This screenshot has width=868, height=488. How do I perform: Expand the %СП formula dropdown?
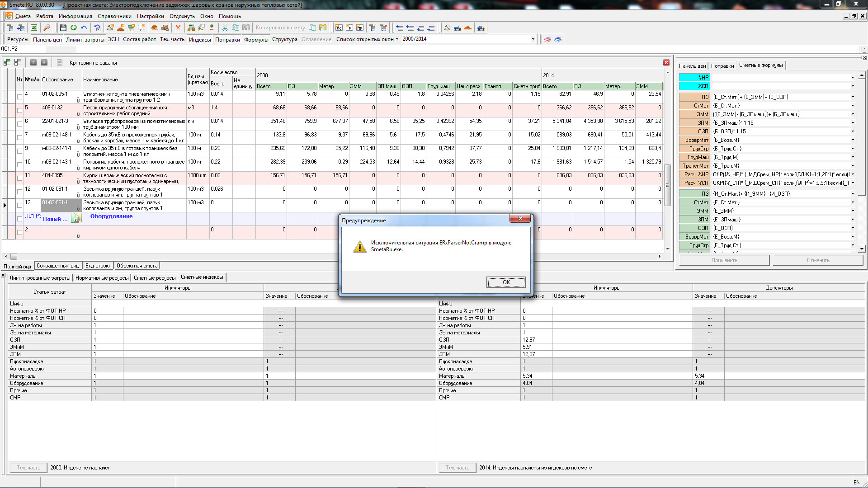(853, 86)
